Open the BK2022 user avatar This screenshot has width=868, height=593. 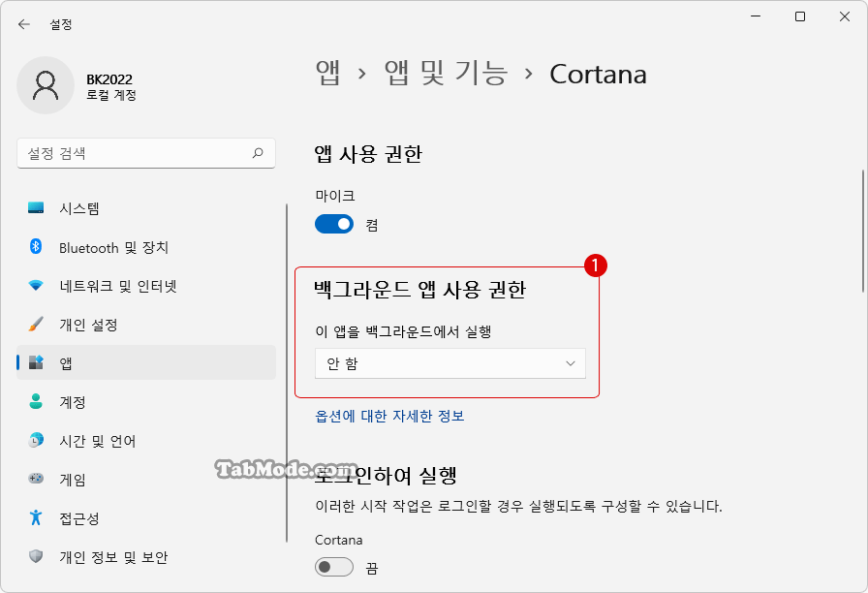46,85
